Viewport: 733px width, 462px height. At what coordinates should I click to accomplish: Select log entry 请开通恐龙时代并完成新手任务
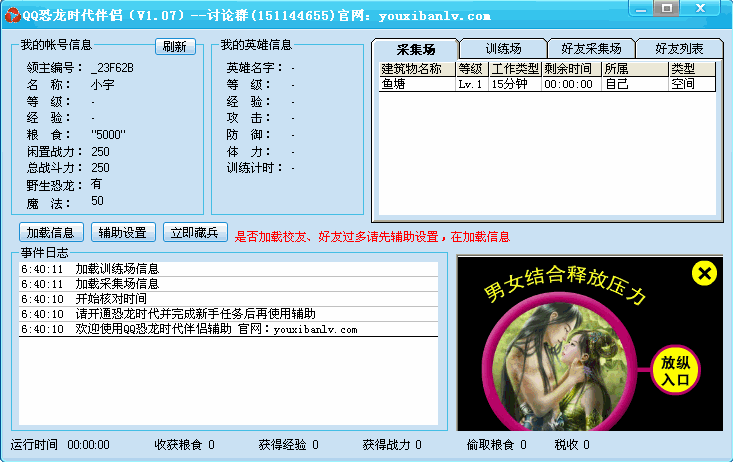(229, 314)
